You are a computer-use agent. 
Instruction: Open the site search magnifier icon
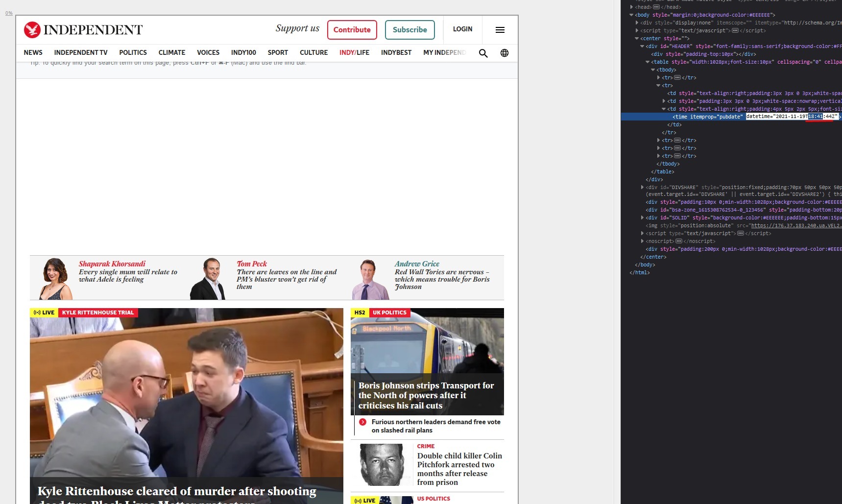[x=483, y=53]
